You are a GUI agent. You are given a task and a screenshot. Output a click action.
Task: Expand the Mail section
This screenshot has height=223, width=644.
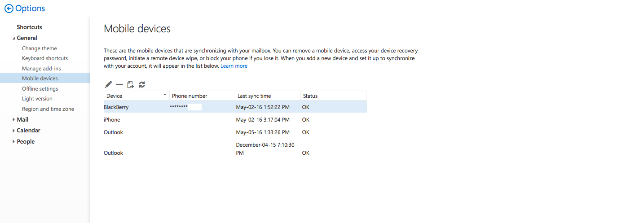click(14, 119)
